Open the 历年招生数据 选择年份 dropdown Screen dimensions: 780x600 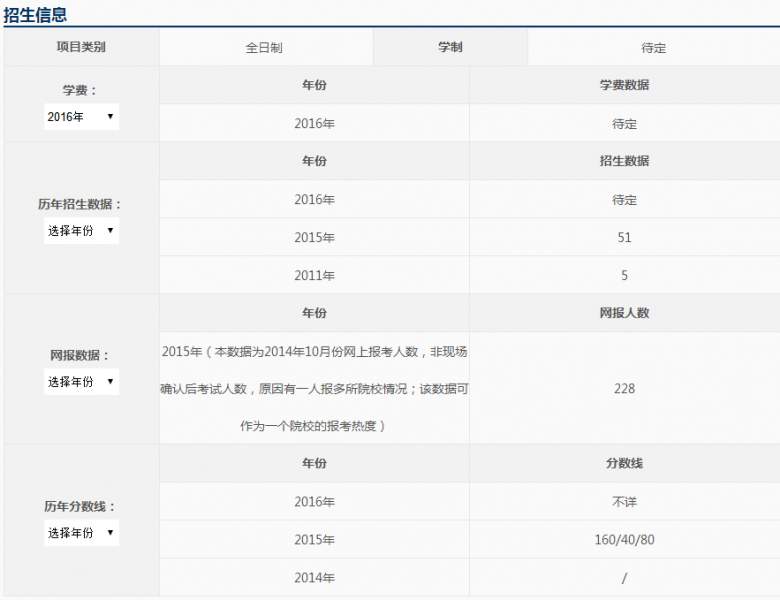(x=81, y=230)
